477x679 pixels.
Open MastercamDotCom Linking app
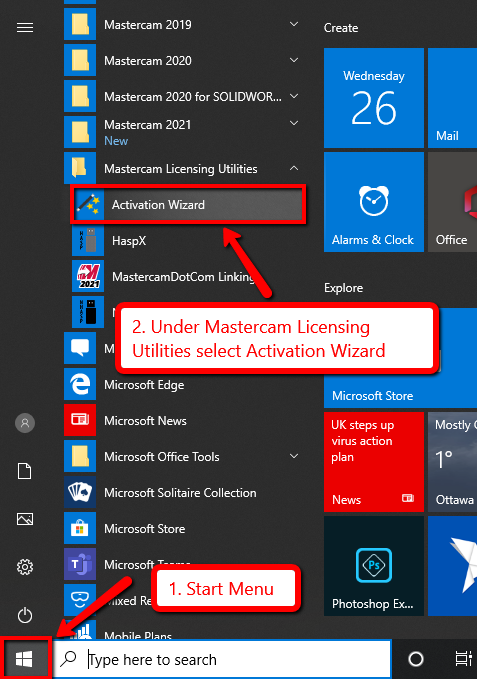click(170, 276)
